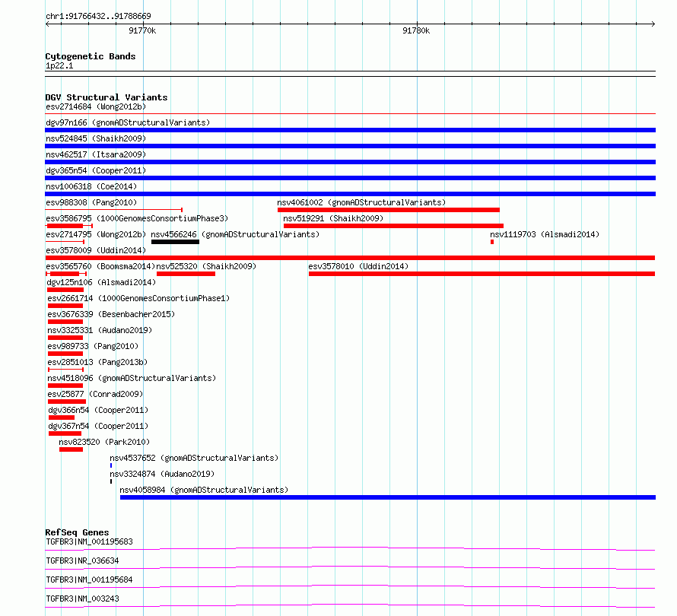Viewport: 677px width, 616px height.
Task: Select the dgv97n166 gnomAD blue variant bar
Action: click(350, 130)
